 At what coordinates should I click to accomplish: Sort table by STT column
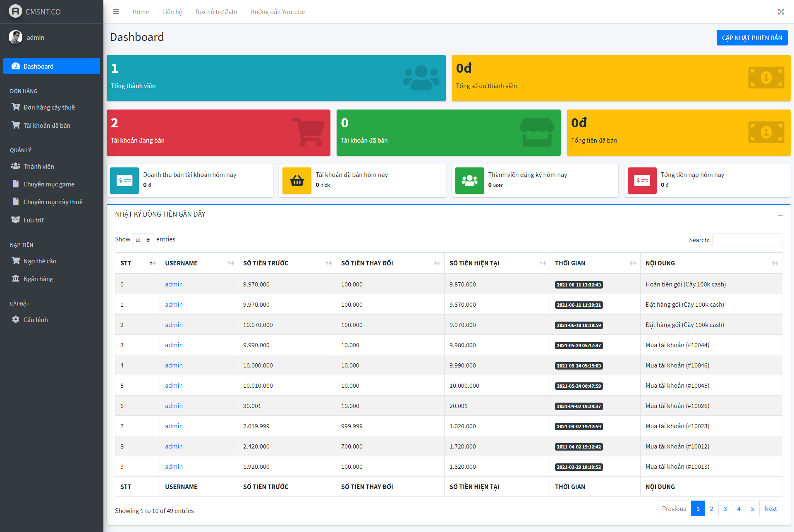point(137,263)
